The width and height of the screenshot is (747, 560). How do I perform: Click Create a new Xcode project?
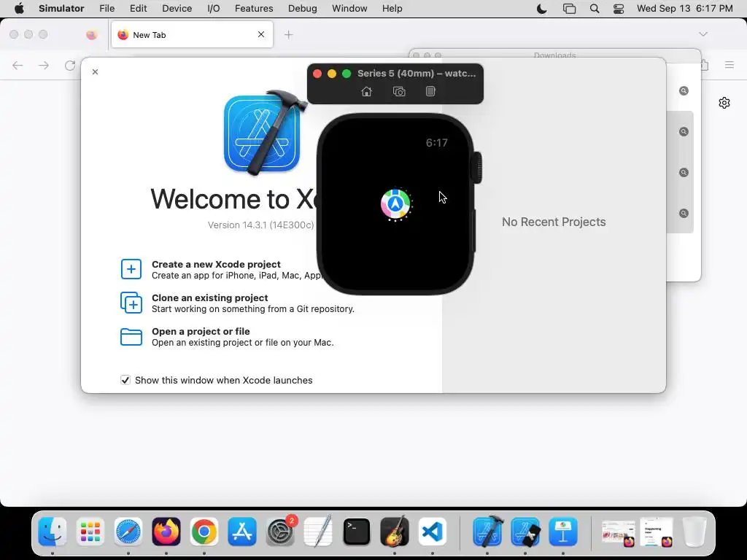(216, 264)
